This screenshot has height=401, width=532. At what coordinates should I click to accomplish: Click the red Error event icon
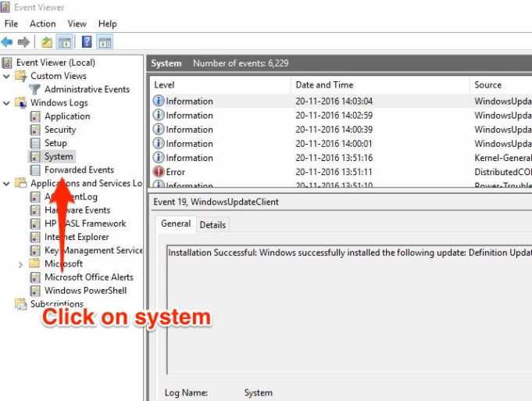(x=159, y=172)
